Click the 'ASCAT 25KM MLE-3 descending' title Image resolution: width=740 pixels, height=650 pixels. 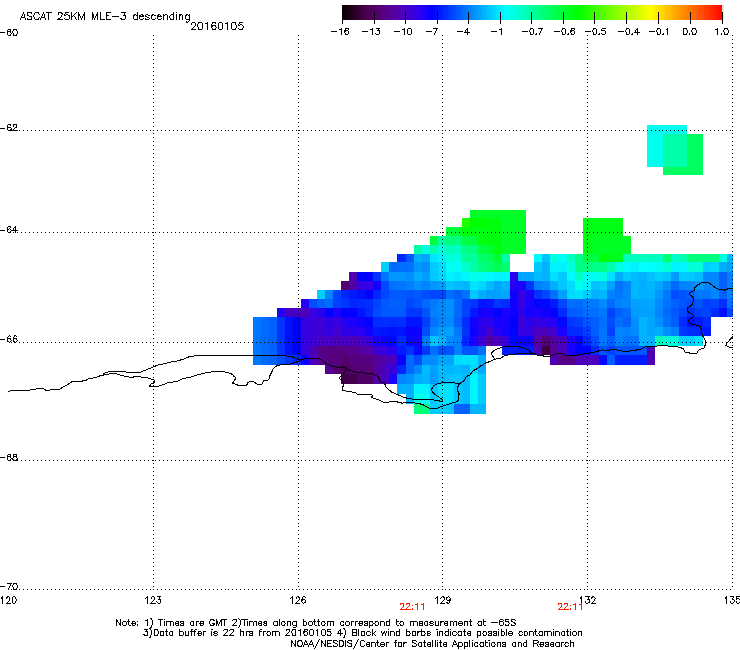pyautogui.click(x=105, y=16)
